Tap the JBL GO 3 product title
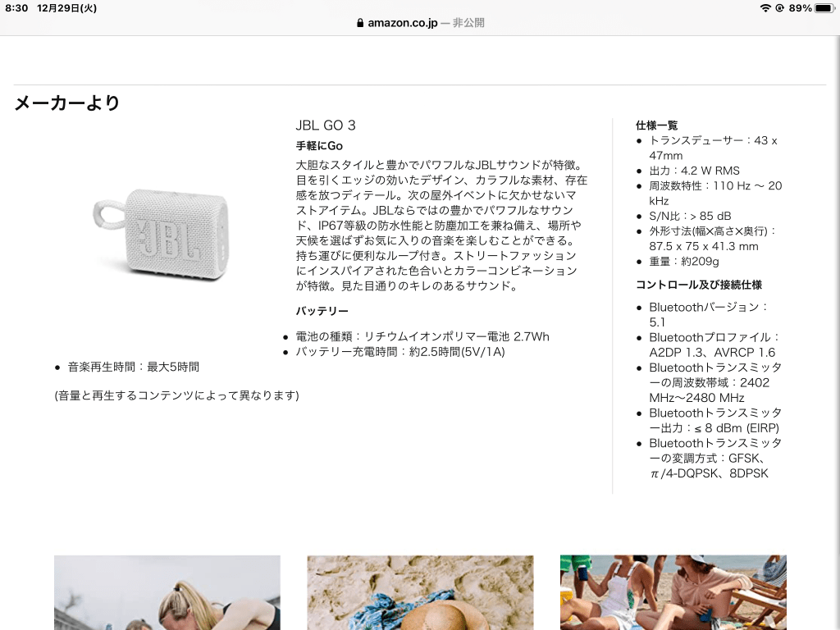The image size is (840, 630). pyautogui.click(x=326, y=126)
